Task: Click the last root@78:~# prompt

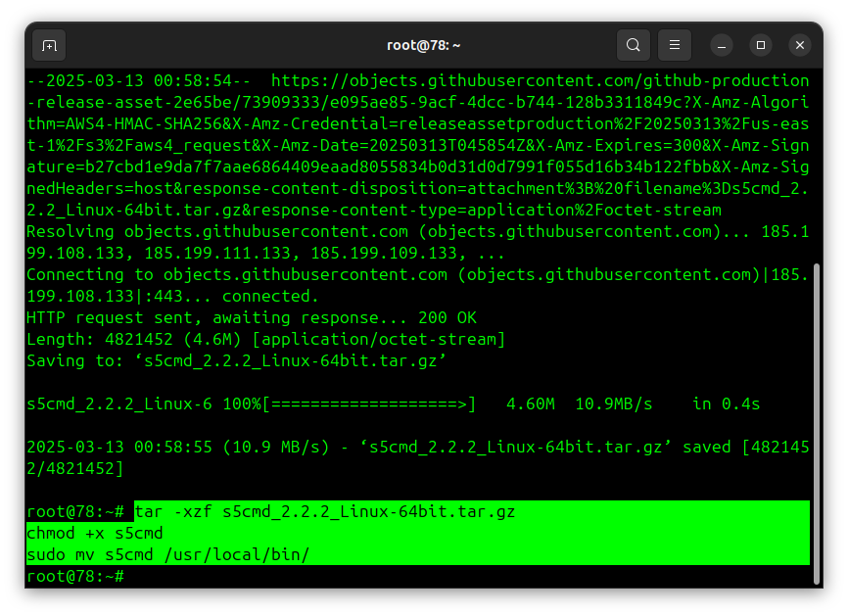Action: point(75,577)
